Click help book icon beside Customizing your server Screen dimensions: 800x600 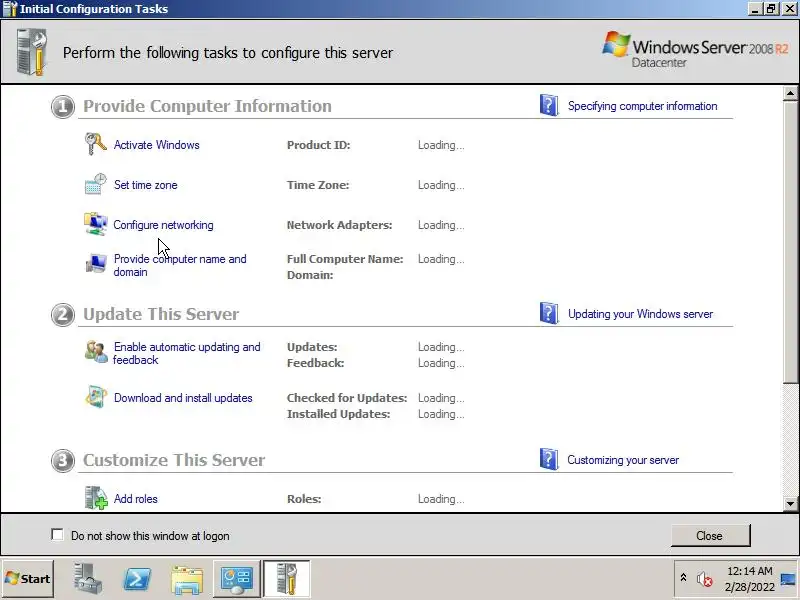click(549, 459)
